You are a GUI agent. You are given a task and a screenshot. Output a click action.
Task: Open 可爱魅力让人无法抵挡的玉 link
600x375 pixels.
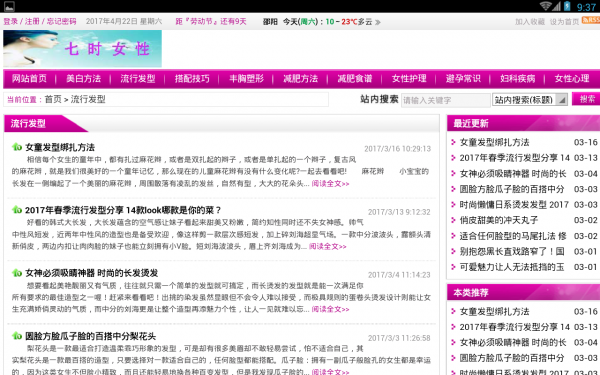(x=512, y=267)
